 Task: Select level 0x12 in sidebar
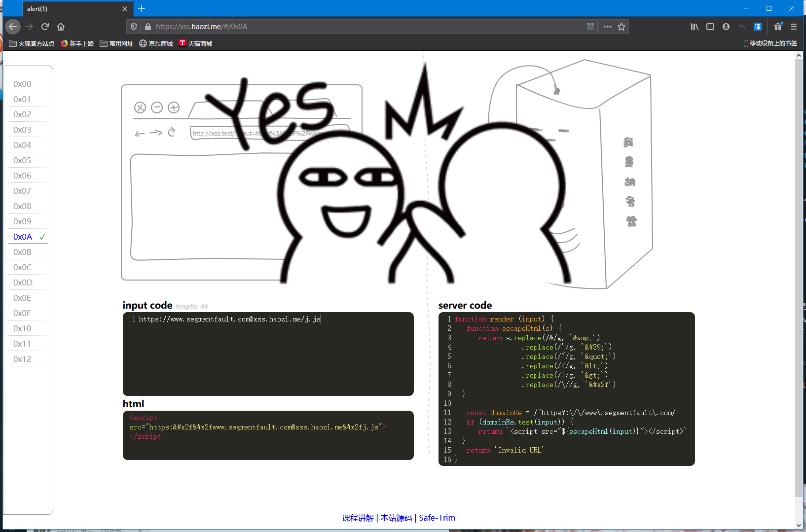point(28,359)
